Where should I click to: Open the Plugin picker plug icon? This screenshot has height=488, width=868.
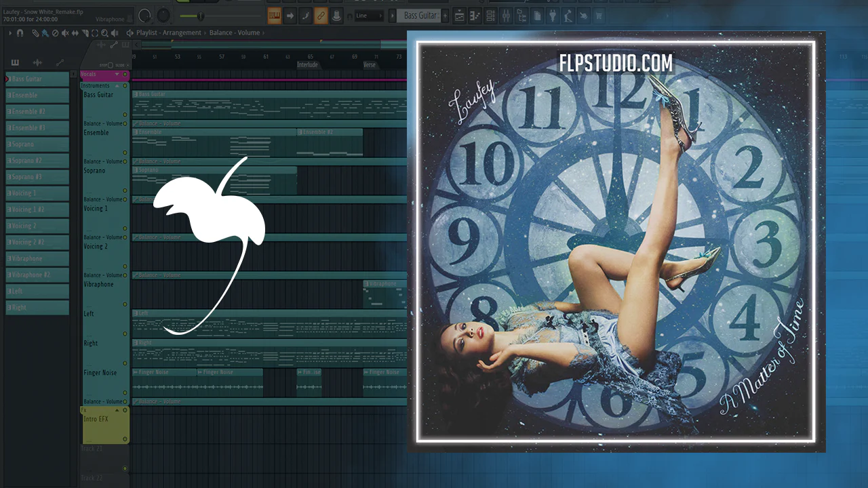[x=553, y=16]
